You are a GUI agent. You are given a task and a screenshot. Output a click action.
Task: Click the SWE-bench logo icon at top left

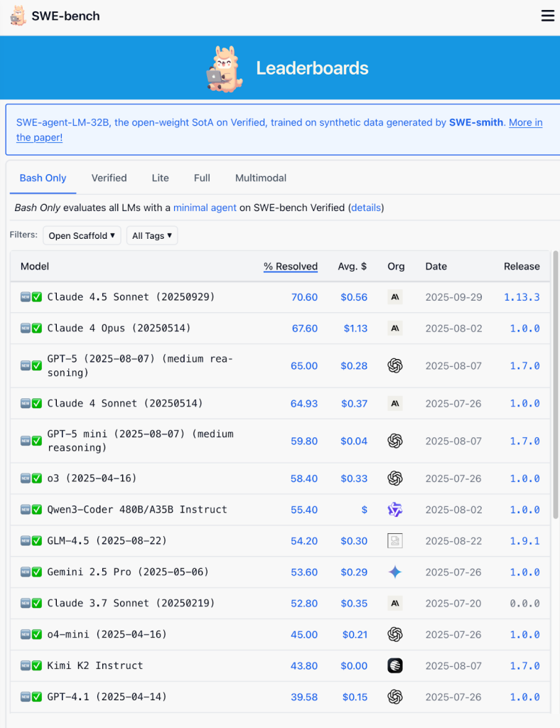(18, 16)
